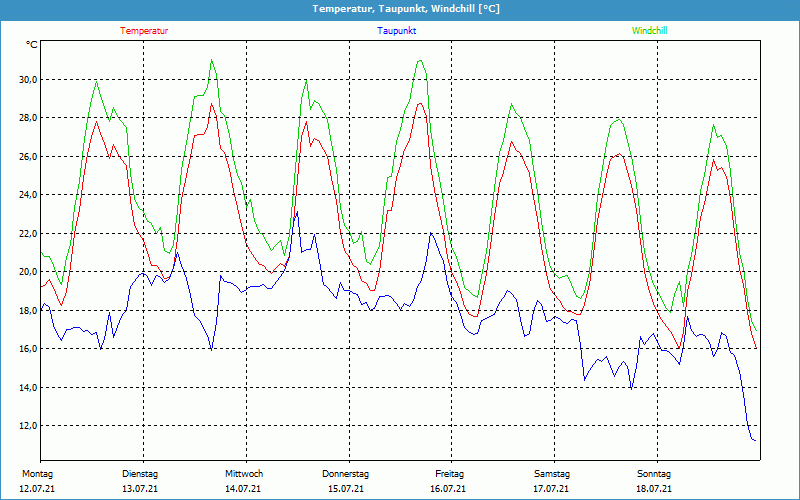Click the 14,0 y-axis value
The width and height of the screenshot is (800, 500).
tap(27, 388)
